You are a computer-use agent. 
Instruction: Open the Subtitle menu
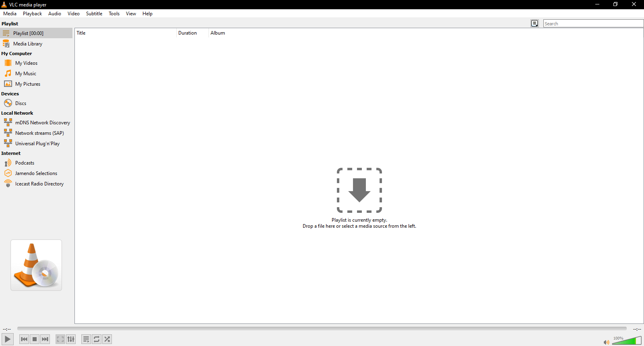click(x=94, y=14)
